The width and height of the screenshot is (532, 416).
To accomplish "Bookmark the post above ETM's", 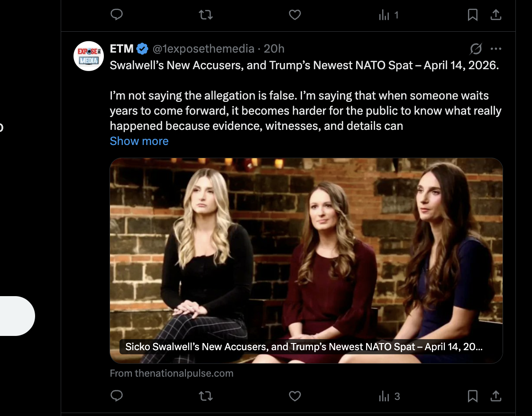I will pos(472,15).
